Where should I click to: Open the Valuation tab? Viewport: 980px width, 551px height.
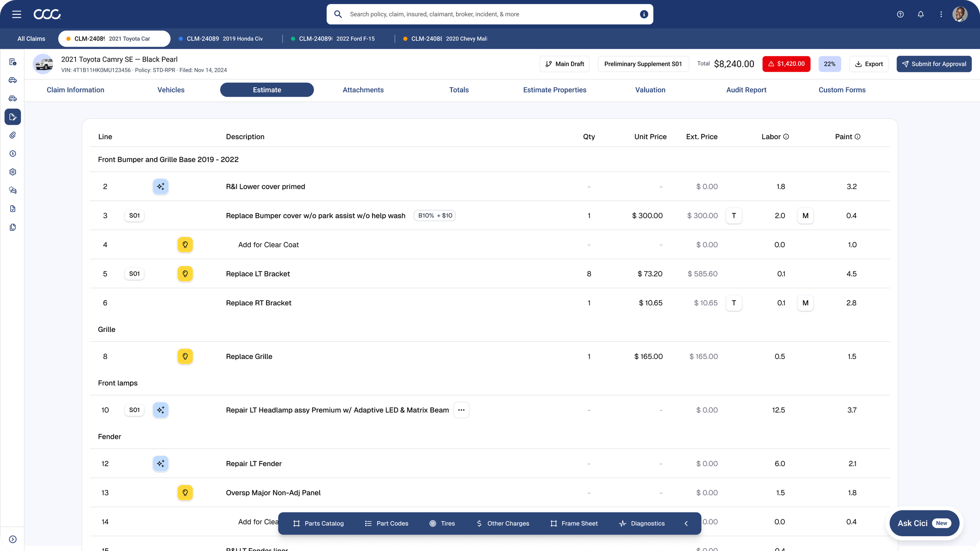[650, 90]
